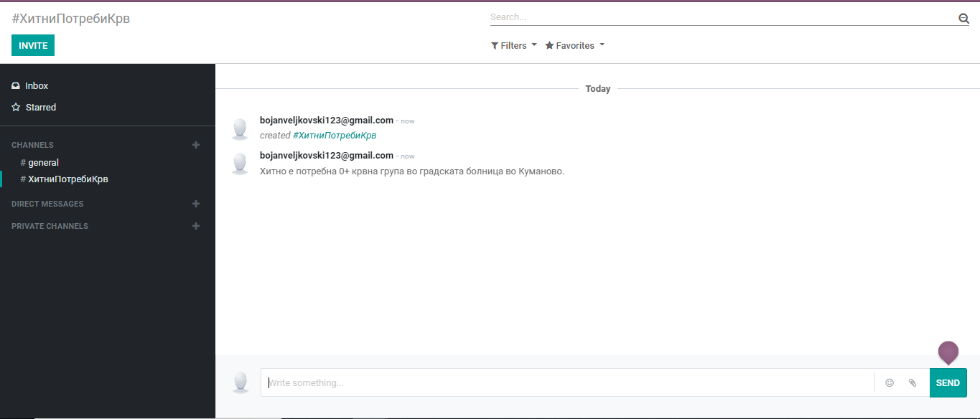
Task: Click the 'Write something...' message box
Action: (x=567, y=383)
